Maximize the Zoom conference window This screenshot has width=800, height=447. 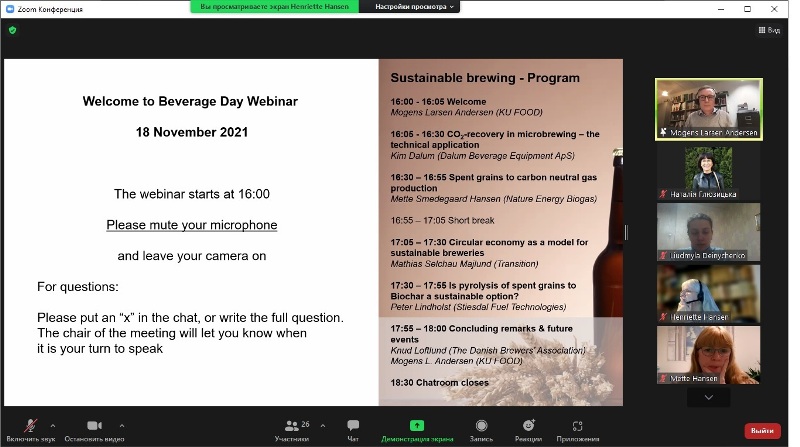point(747,9)
